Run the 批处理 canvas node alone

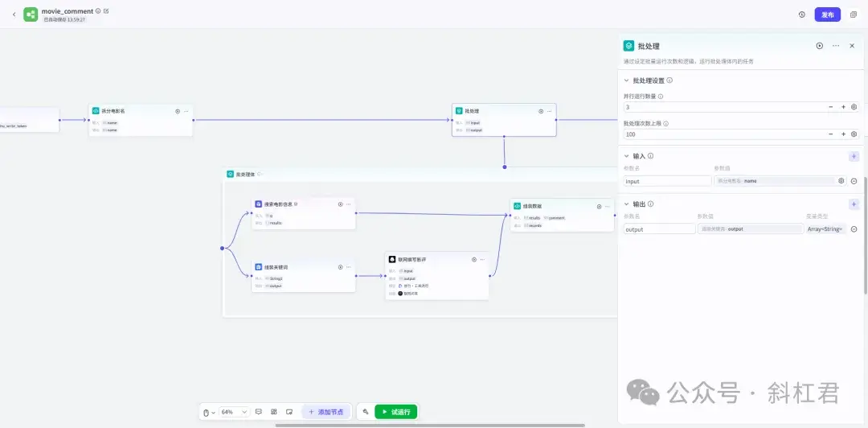point(541,111)
